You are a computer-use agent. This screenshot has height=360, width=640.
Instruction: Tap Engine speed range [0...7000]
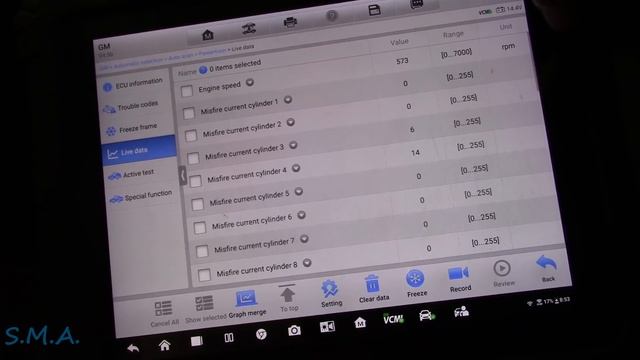(x=456, y=53)
